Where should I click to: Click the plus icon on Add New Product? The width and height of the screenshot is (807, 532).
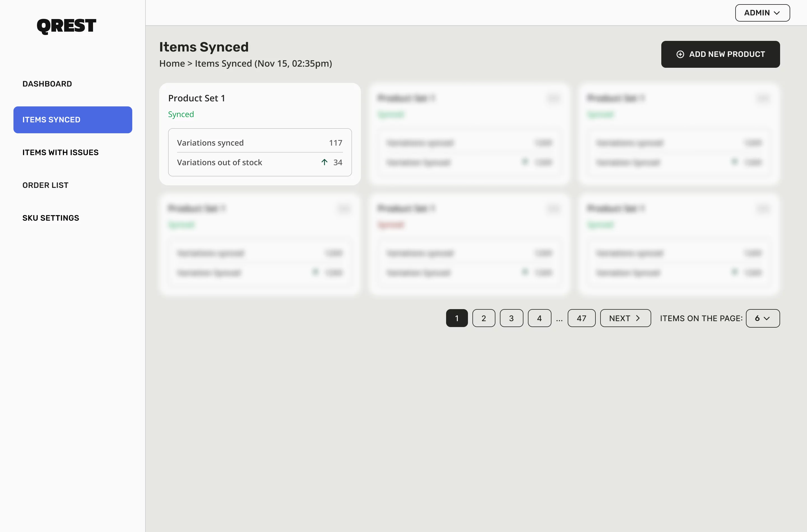tap(680, 54)
